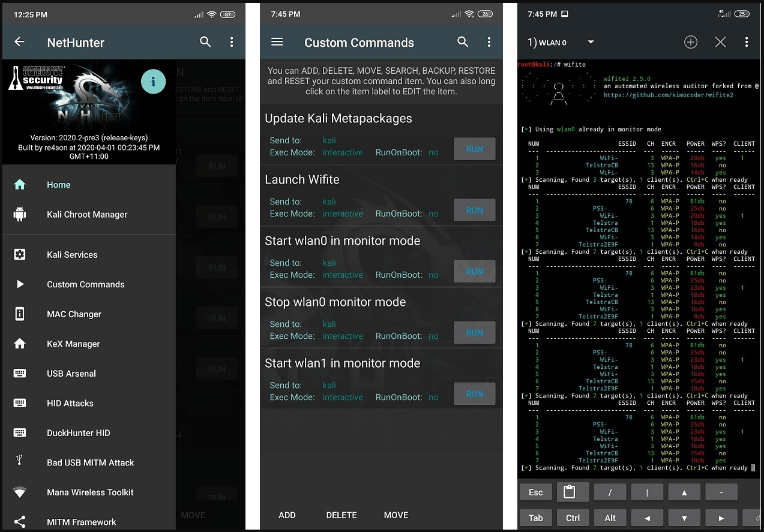Click the home icon beside Home
This screenshot has height=532, width=764.
(20, 185)
